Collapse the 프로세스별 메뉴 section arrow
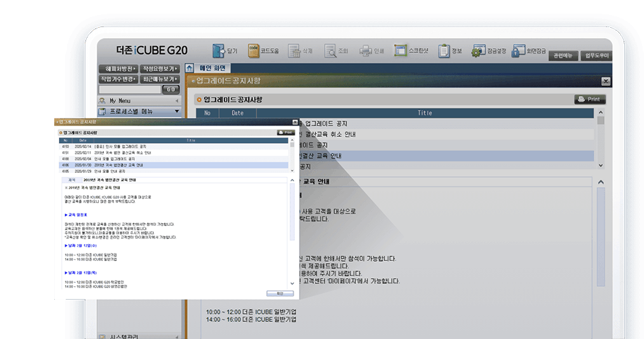The height and width of the screenshot is (339, 644). (177, 111)
